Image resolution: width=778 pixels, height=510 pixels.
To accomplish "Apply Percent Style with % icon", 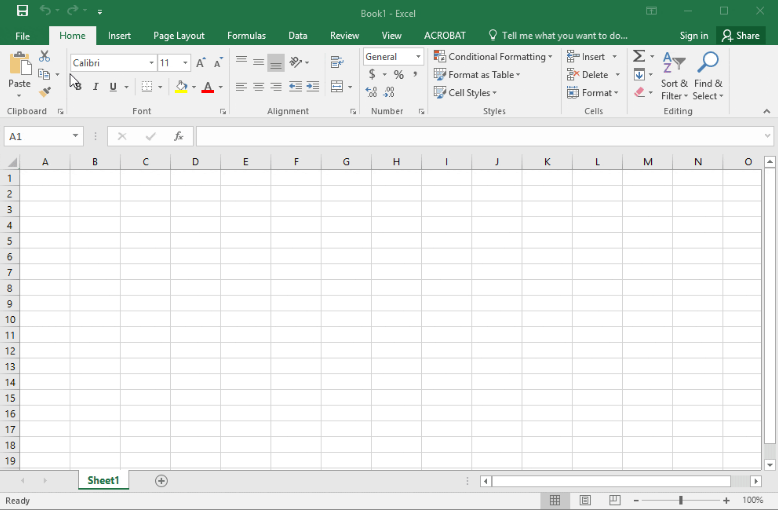I will point(398,74).
